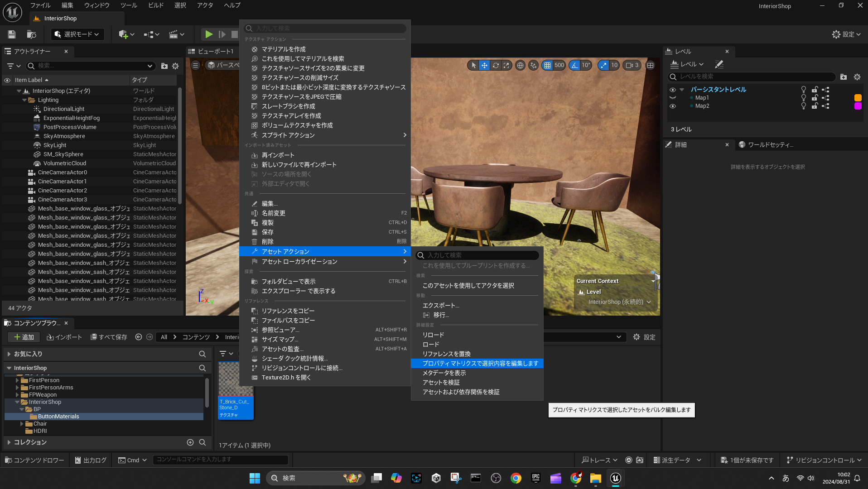Toggle visibility eye for Map2 level

point(672,106)
